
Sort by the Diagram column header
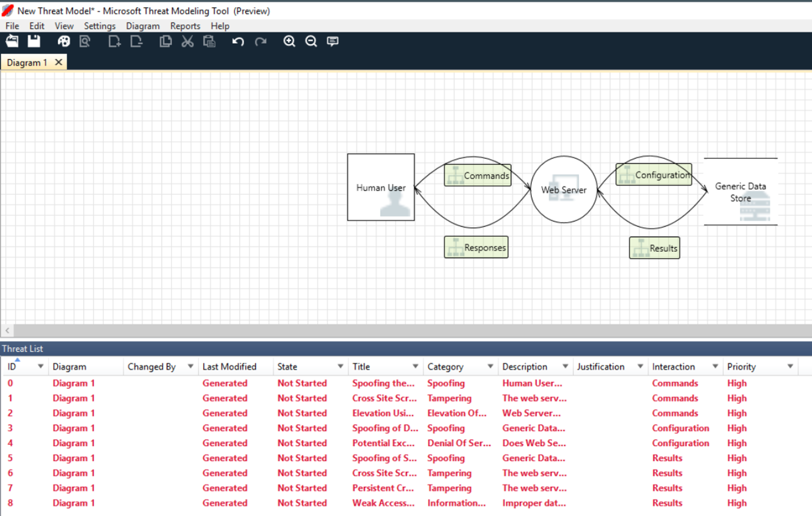pyautogui.click(x=69, y=367)
